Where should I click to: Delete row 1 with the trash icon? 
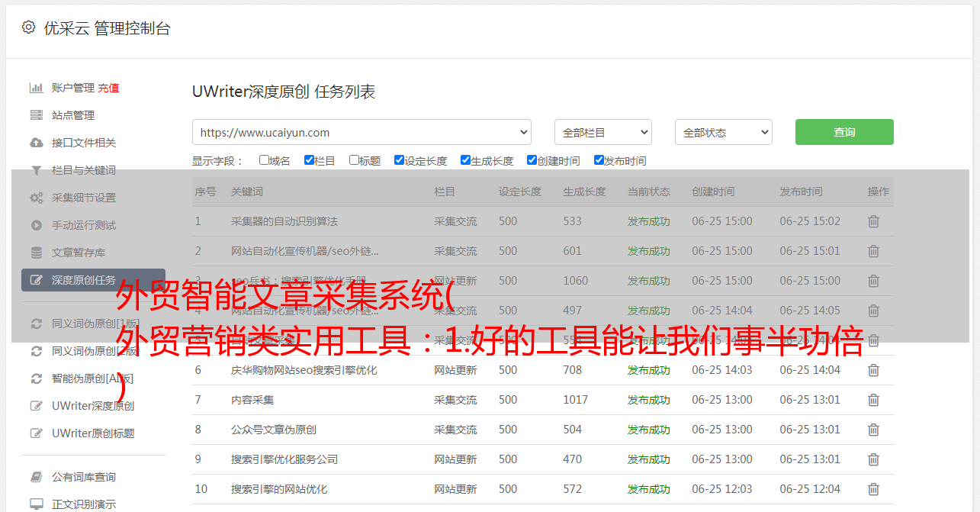point(873,221)
